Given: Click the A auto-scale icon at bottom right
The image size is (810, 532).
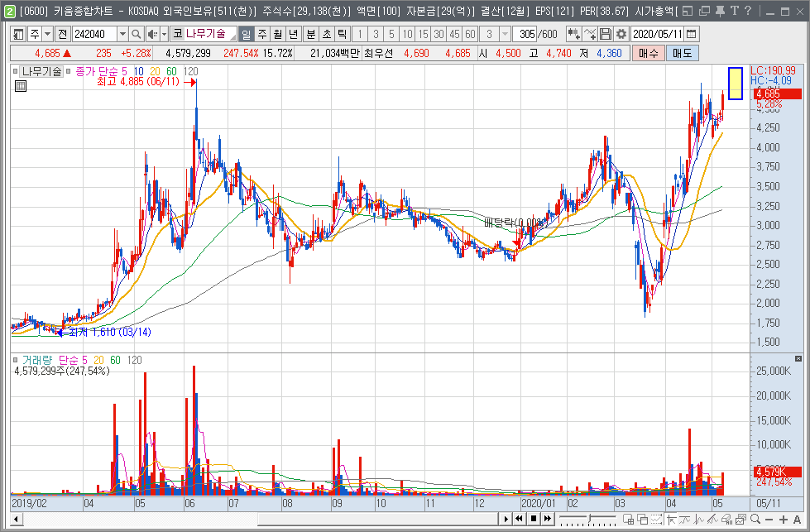Looking at the screenshot, I should pyautogui.click(x=797, y=519).
